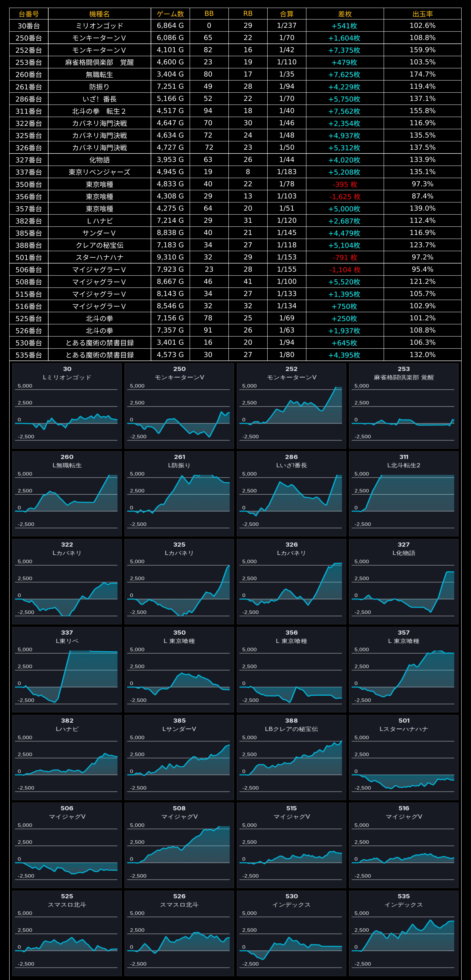Image resolution: width=471 pixels, height=980 pixels.
Task: Open the graph card 261 L防振り
Action: (x=179, y=494)
